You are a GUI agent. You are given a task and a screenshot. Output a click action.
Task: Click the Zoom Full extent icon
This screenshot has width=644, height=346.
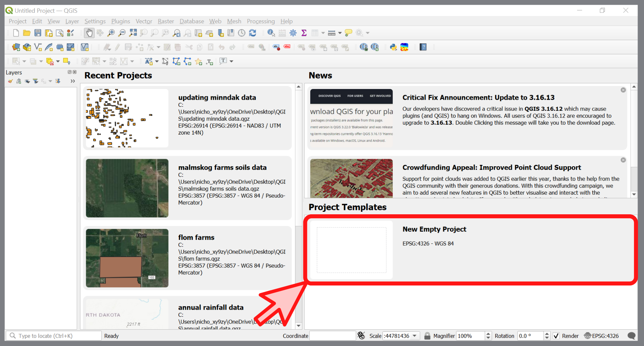pos(133,33)
